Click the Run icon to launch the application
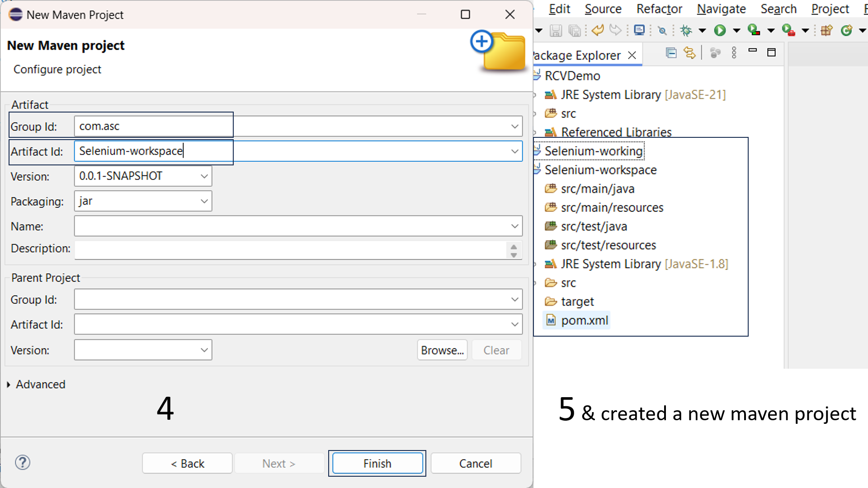This screenshot has height=488, width=868. click(720, 30)
